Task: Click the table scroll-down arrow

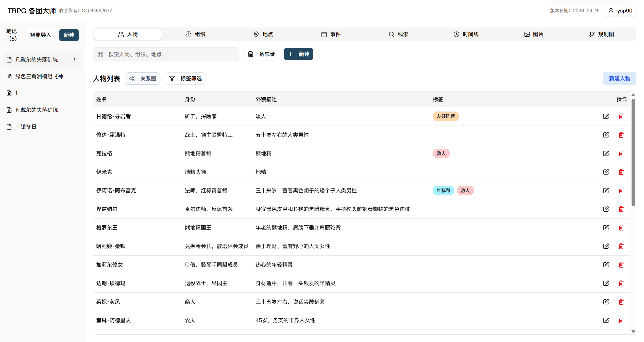Action: click(x=633, y=331)
